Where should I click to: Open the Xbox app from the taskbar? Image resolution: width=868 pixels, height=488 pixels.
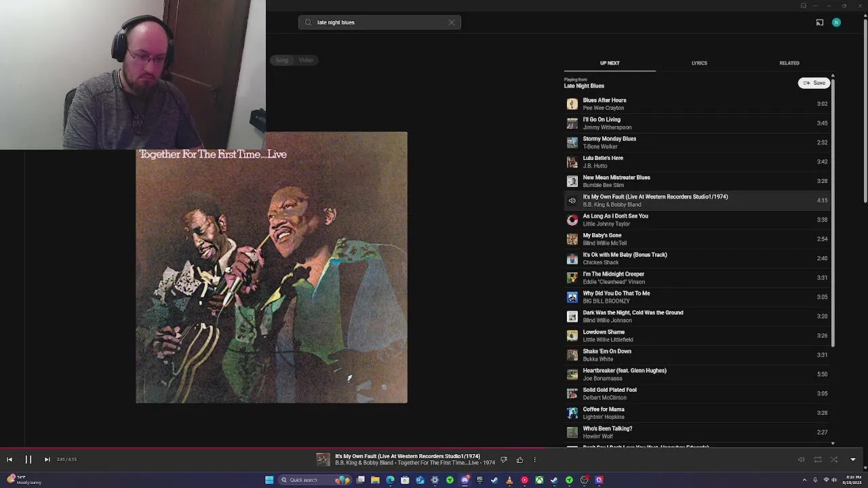[x=539, y=480]
